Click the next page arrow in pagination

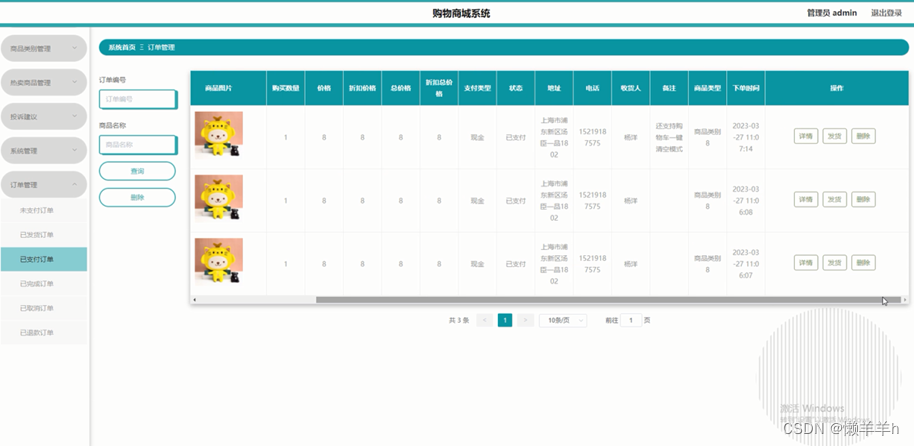525,320
